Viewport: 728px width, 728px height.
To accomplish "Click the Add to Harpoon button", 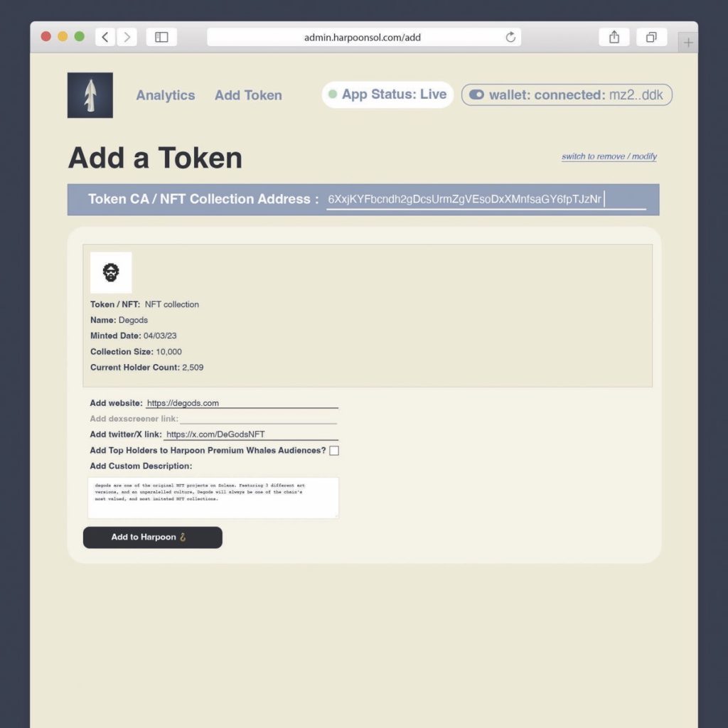I will click(x=152, y=537).
